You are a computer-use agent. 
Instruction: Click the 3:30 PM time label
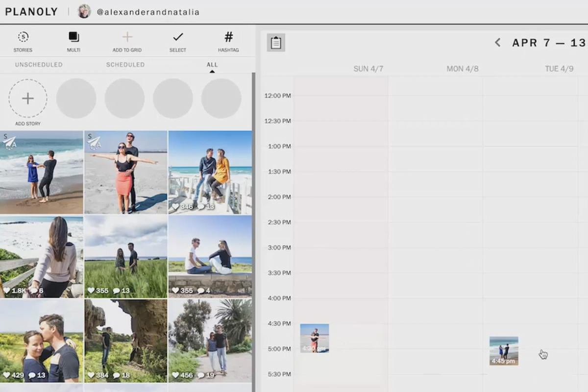[x=279, y=273]
